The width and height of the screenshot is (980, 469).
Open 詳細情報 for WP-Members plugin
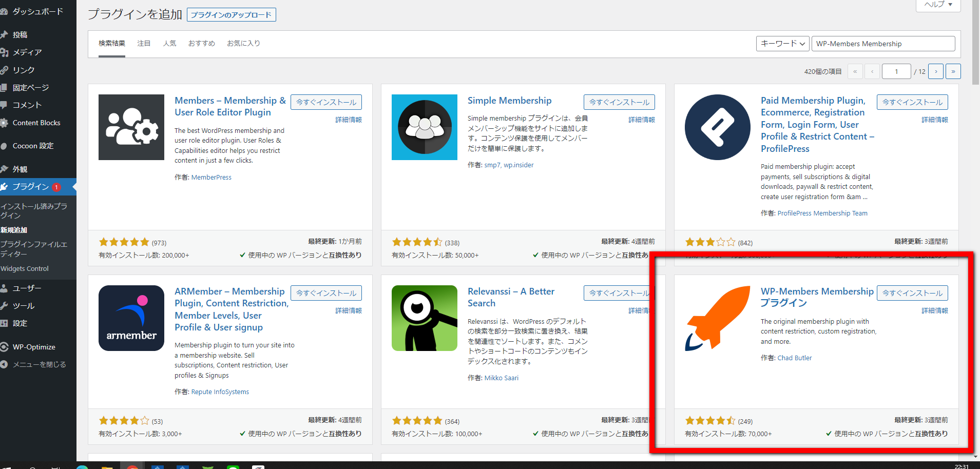point(935,310)
